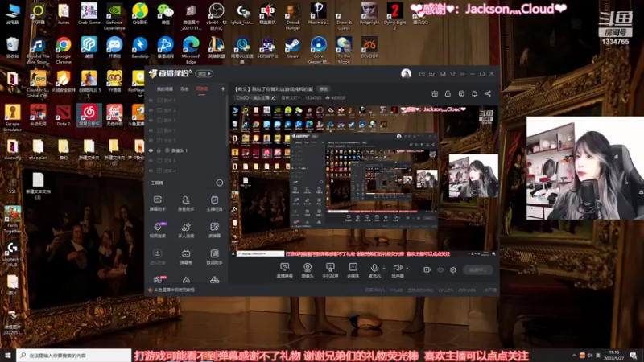Select the orange underlined active scene tab

tap(202, 89)
